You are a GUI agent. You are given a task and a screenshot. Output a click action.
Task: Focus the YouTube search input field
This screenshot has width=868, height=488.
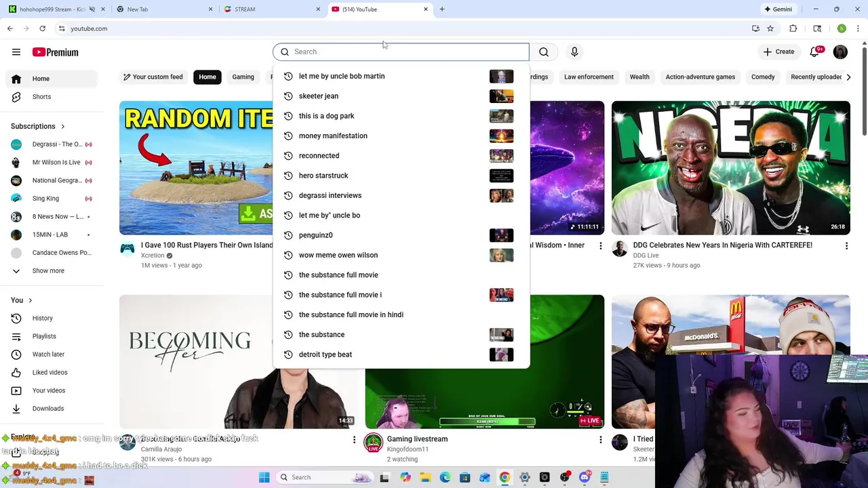(x=401, y=52)
